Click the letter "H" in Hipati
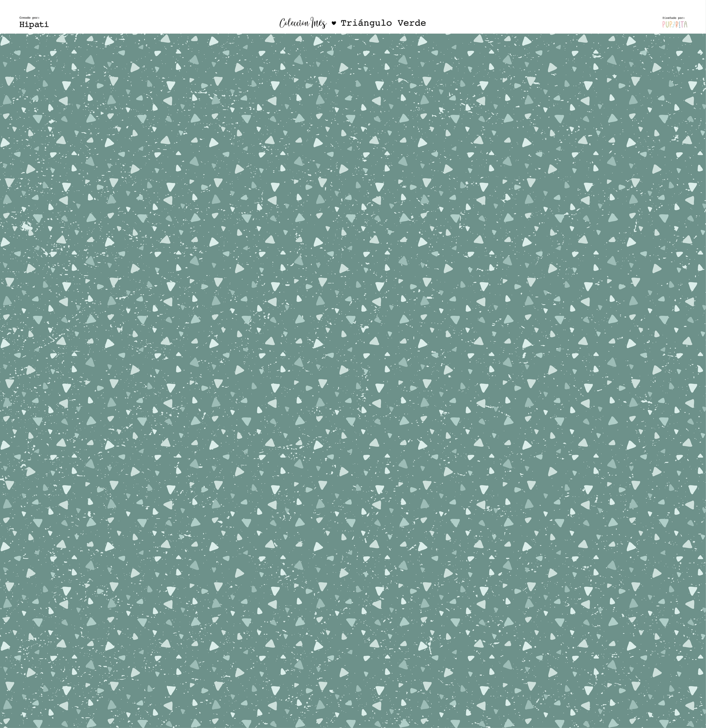Screen dimensions: 706x728 coord(22,24)
